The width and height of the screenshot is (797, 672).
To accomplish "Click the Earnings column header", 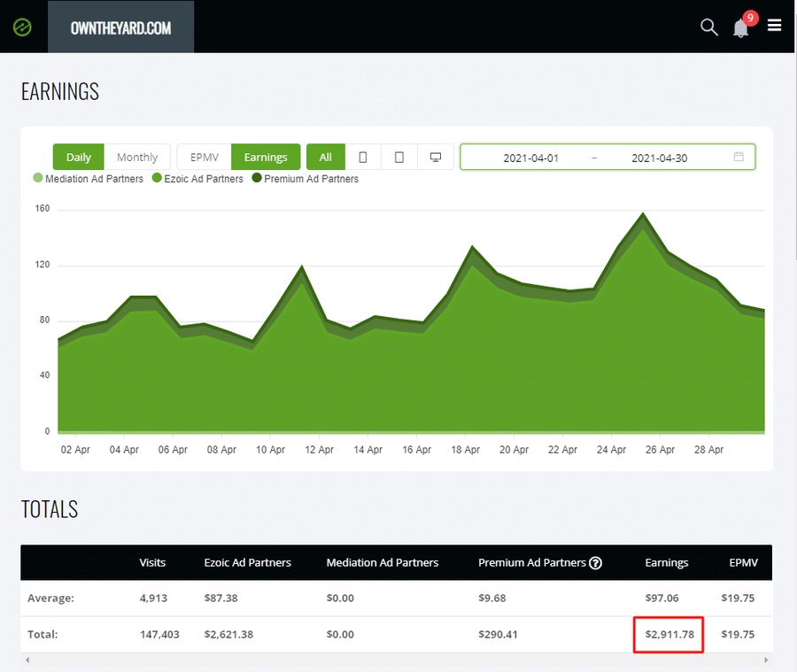I will (x=666, y=563).
